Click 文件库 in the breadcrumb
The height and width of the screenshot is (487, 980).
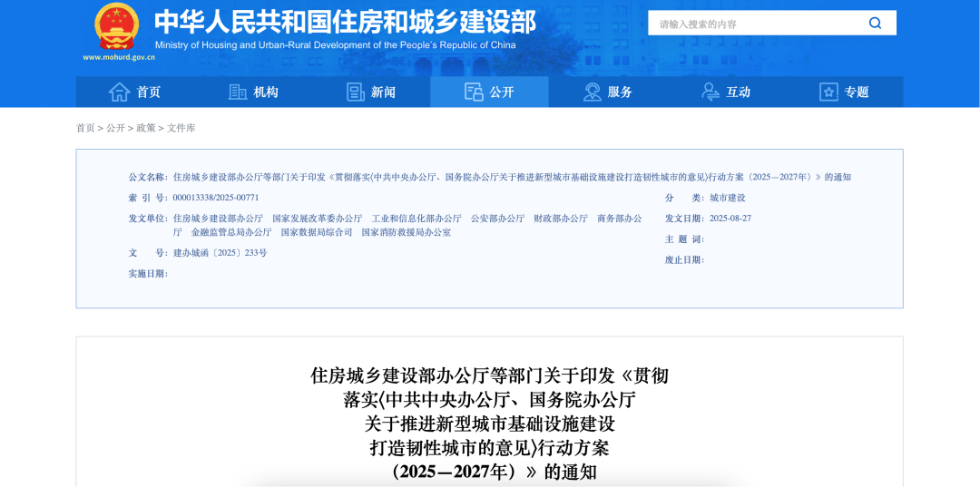tap(181, 128)
